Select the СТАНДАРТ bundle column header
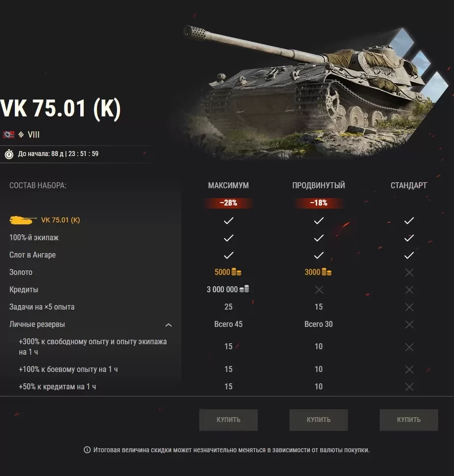Screen dimensions: 454x476 point(409,185)
